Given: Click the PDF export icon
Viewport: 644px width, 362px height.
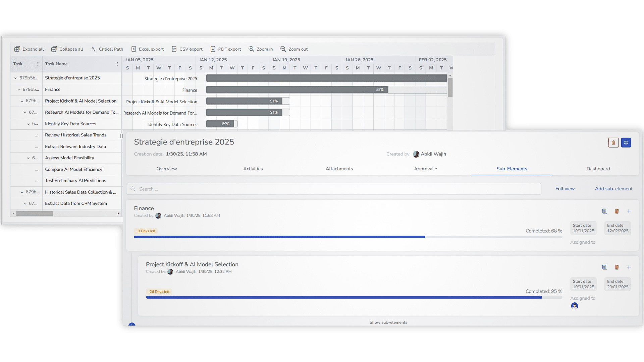Looking at the screenshot, I should [x=213, y=49].
